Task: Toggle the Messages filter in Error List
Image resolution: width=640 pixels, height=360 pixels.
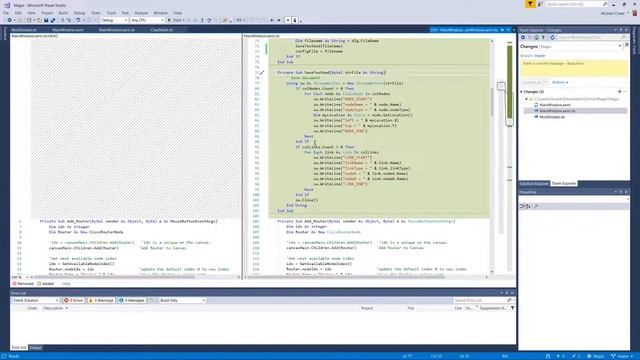Action: point(131,300)
